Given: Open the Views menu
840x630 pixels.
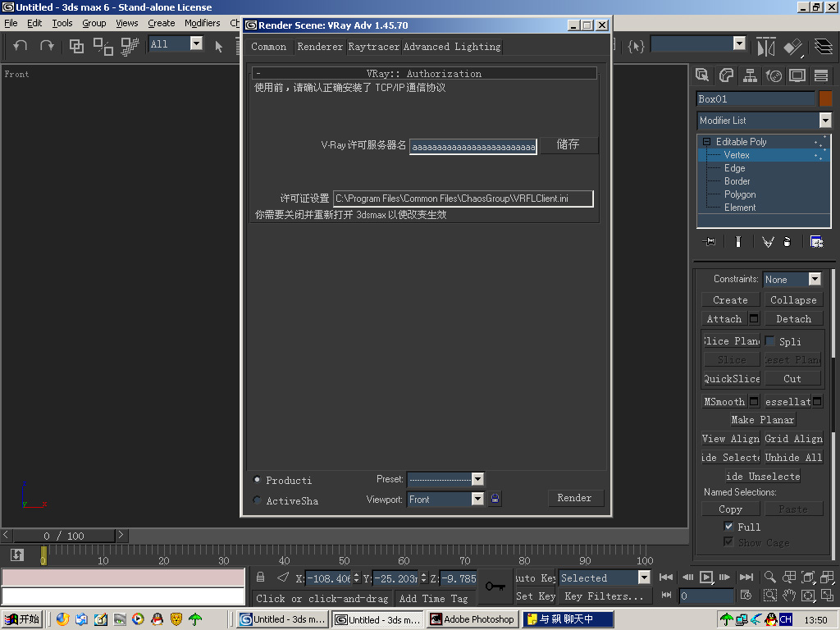Looking at the screenshot, I should coord(127,23).
